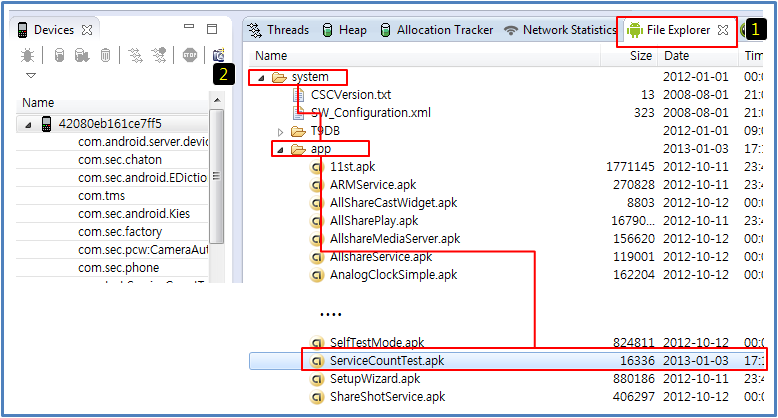Click the Stop Process icon
The width and height of the screenshot is (778, 418).
190,55
